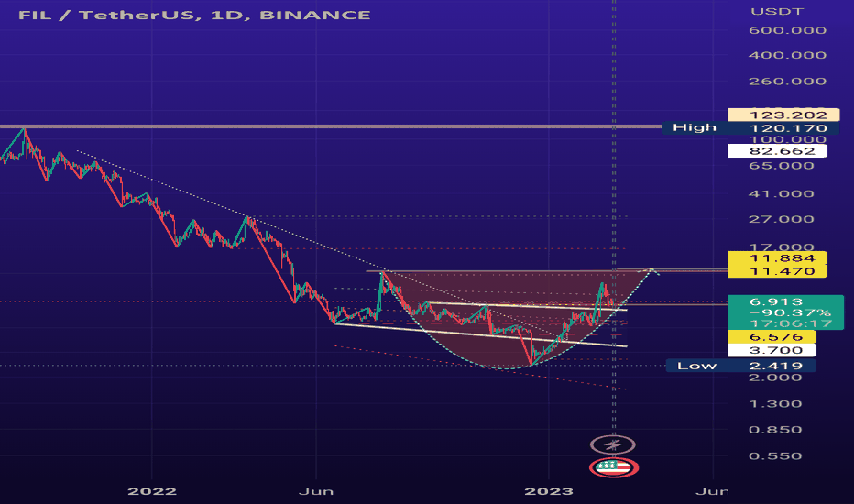Click the Jun label right of 2023

tap(712, 491)
